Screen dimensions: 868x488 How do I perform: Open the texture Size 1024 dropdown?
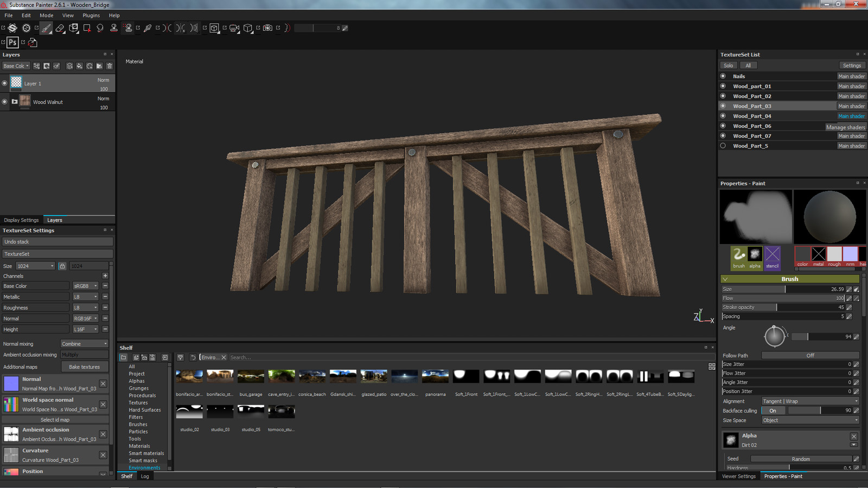pyautogui.click(x=35, y=266)
